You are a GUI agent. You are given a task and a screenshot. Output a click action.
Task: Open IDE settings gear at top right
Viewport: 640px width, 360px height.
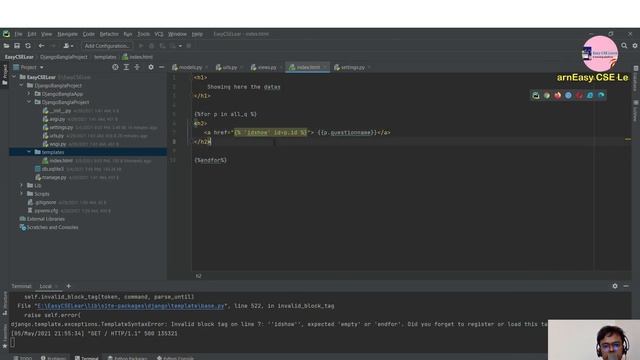(635, 46)
